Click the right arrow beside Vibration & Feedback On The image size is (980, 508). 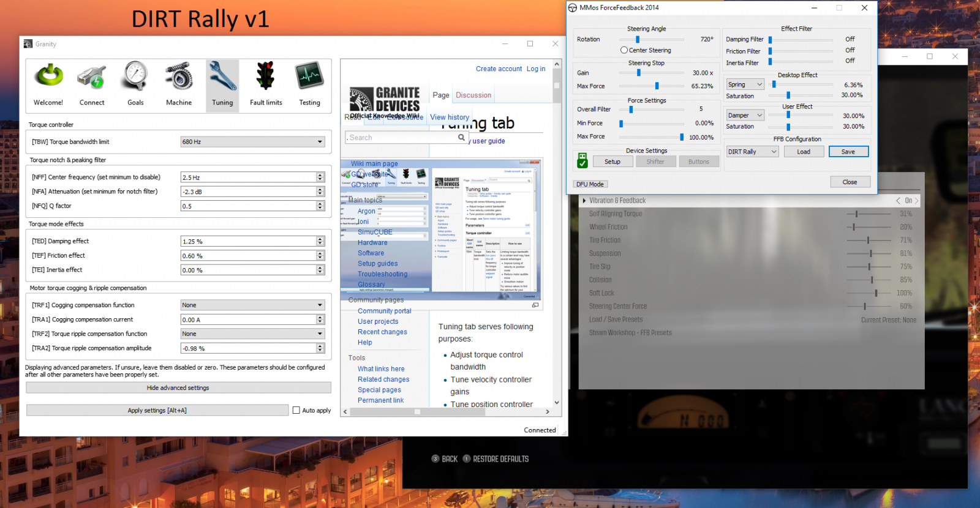(x=916, y=201)
